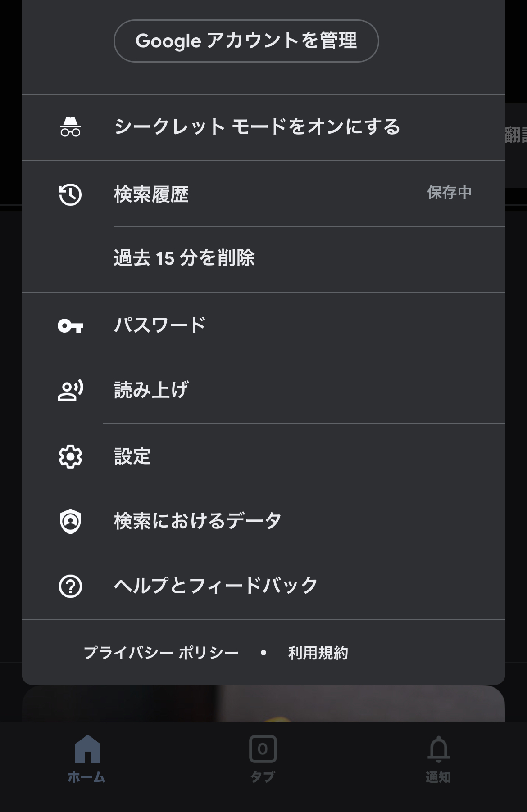The width and height of the screenshot is (527, 812).
Task: Open パスワード menu item
Action: [x=160, y=325]
